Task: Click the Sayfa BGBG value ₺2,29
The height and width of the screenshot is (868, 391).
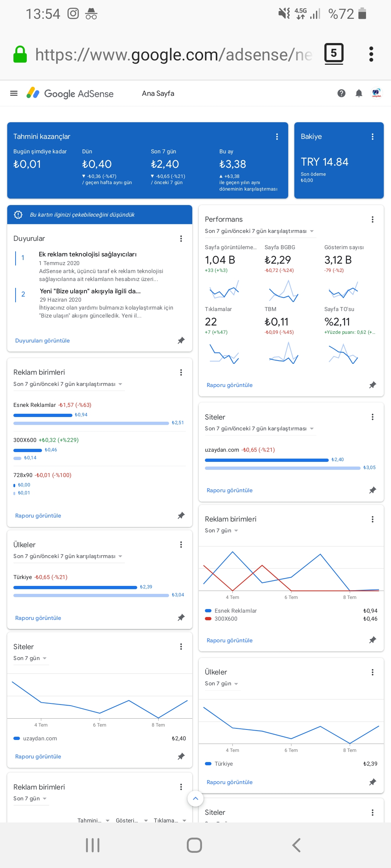Action: [x=278, y=260]
